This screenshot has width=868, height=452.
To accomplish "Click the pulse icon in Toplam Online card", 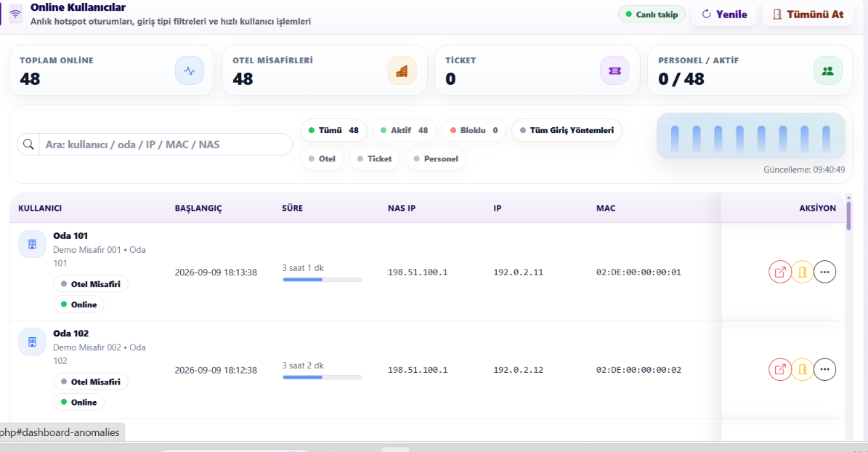I will 190,71.
